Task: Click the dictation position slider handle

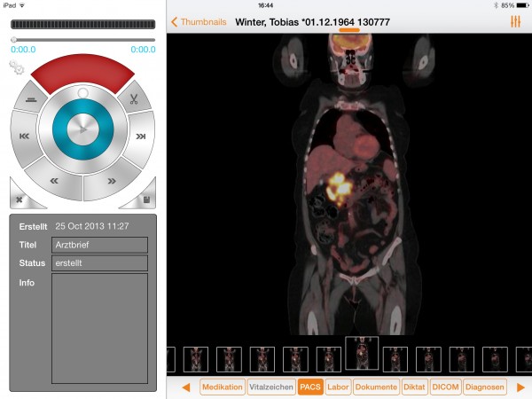Action: point(14,40)
